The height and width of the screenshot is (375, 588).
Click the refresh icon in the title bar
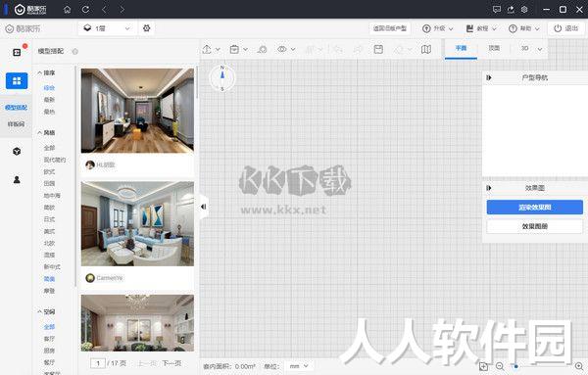pos(85,10)
